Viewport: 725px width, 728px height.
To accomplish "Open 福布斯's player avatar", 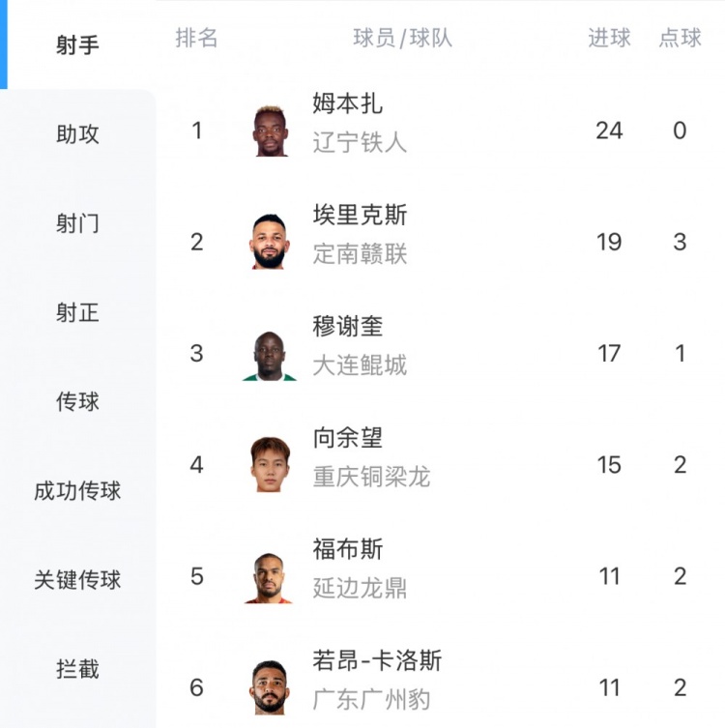I will (270, 577).
